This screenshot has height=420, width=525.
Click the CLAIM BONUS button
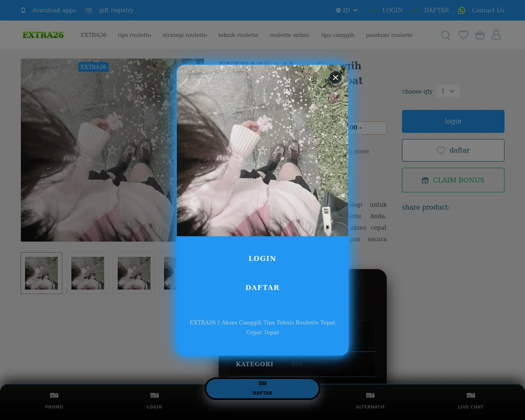coord(453,180)
